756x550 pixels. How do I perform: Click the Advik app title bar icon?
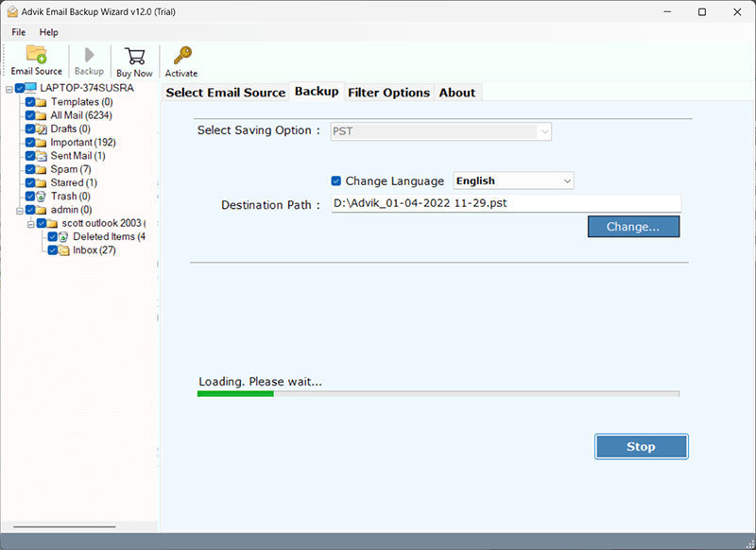coord(12,12)
